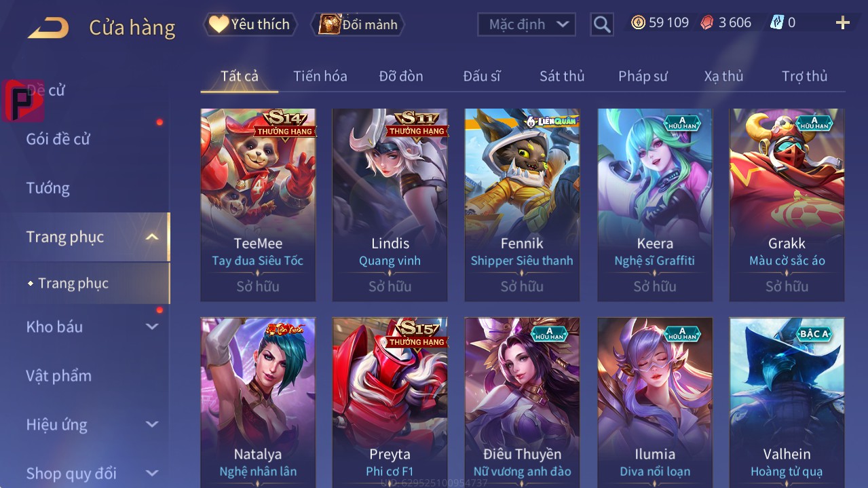Open Gói đề cử in sidebar

[58, 139]
